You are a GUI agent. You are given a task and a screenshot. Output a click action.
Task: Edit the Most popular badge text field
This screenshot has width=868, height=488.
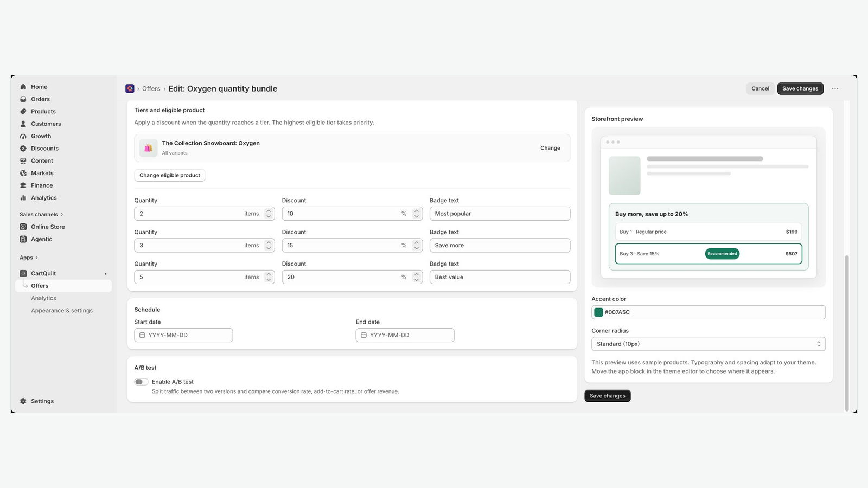tap(500, 214)
